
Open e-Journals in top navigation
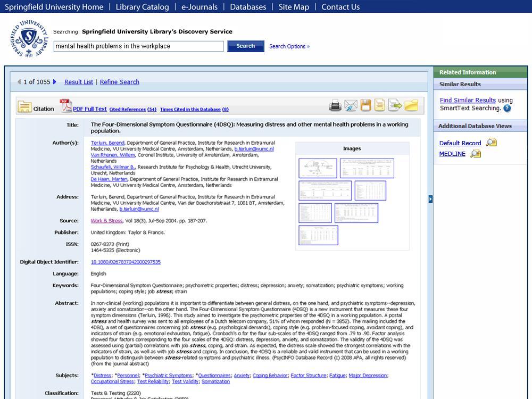(x=199, y=7)
